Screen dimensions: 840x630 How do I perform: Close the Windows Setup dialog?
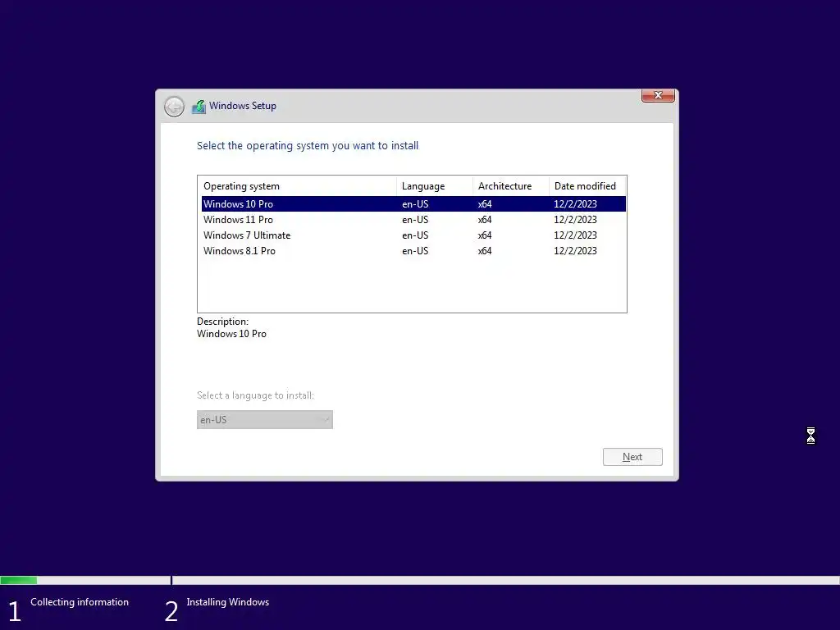[x=658, y=95]
